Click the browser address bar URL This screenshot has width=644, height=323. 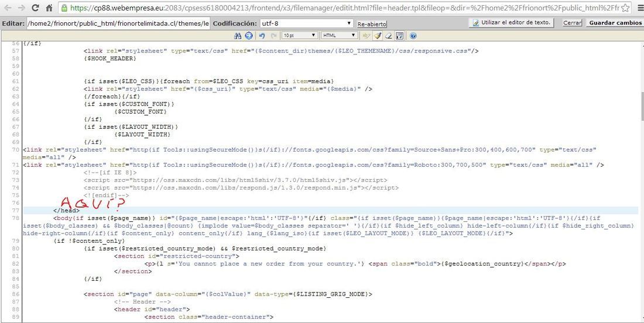point(343,8)
